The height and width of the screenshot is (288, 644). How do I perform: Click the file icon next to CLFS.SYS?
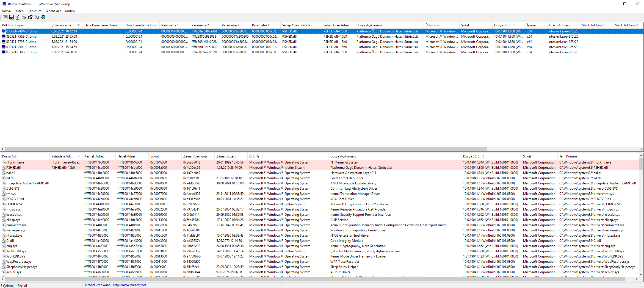pos(4,189)
